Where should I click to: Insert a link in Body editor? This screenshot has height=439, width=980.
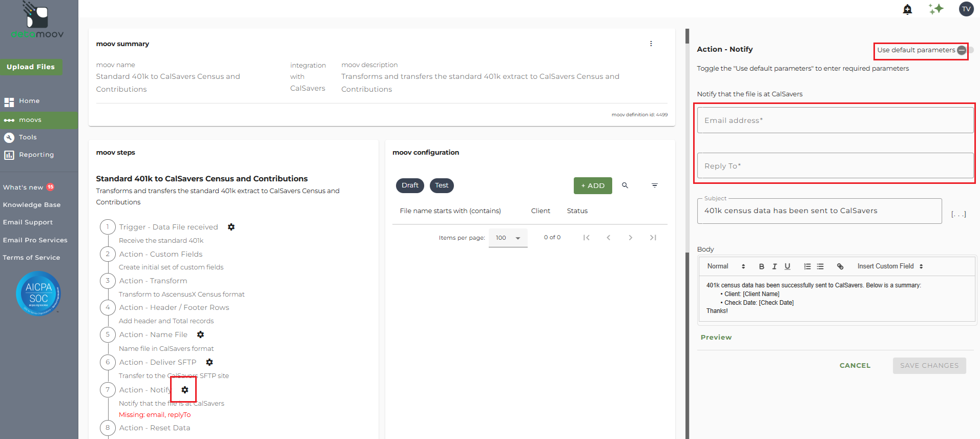pos(840,266)
